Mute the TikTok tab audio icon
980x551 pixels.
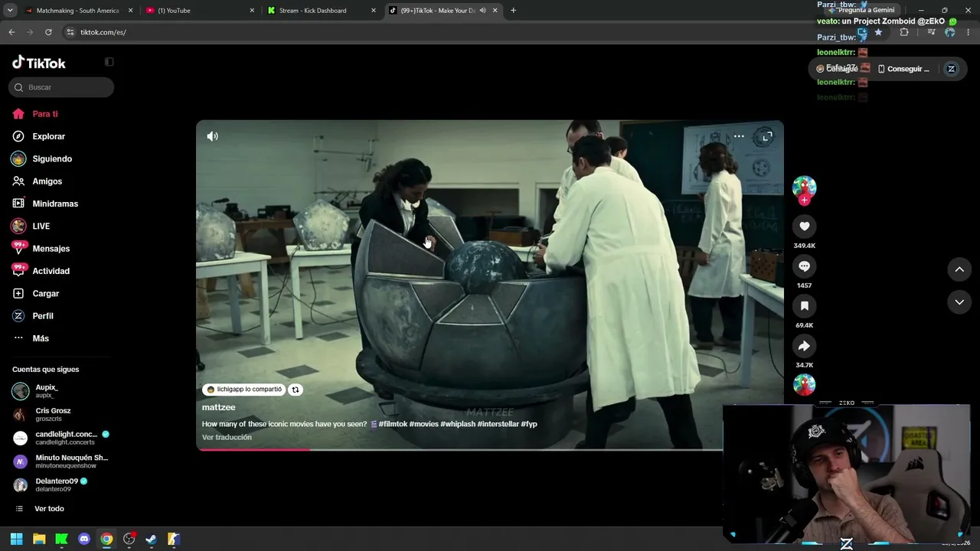[x=482, y=11]
